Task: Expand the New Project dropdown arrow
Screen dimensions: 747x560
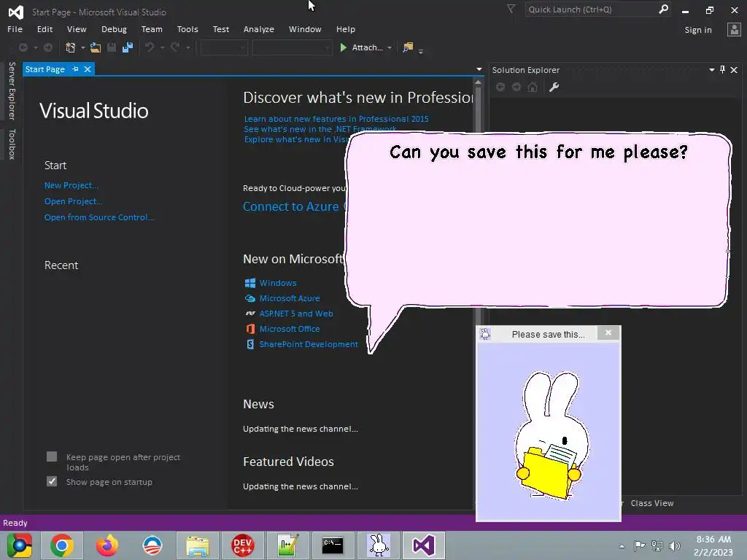Action: pos(83,48)
